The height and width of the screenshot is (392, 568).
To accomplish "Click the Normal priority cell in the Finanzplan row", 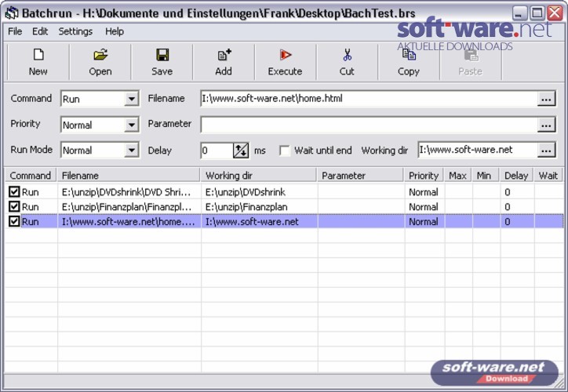I will pyautogui.click(x=424, y=207).
